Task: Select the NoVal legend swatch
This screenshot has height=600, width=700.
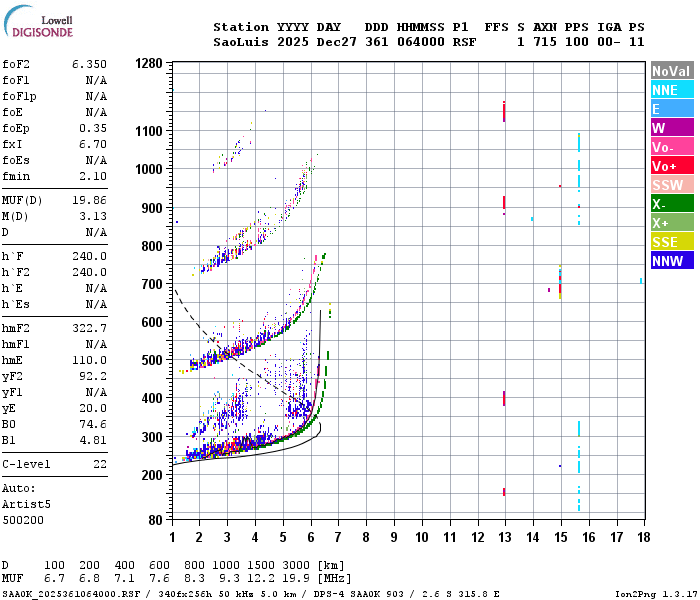Action: (x=672, y=71)
